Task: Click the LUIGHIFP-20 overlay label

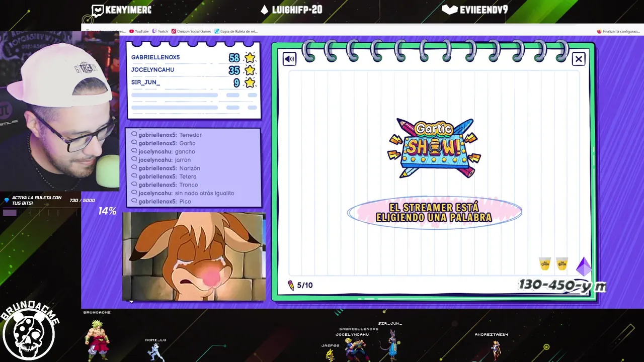Action: [x=297, y=10]
